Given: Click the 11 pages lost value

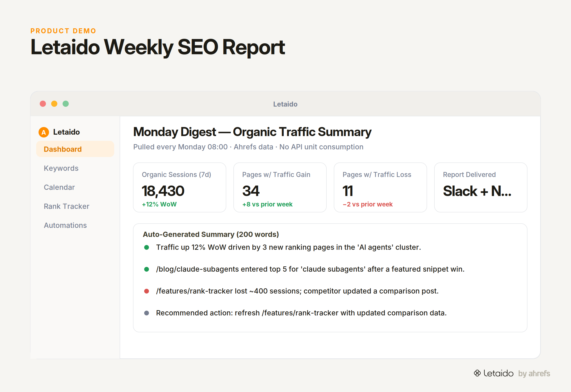Looking at the screenshot, I should click(x=348, y=191).
